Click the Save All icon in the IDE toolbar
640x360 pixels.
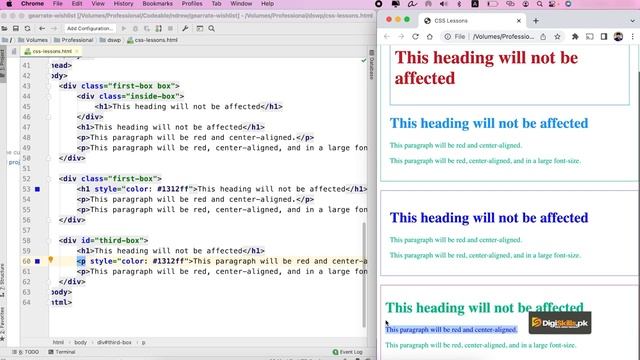tap(16, 29)
